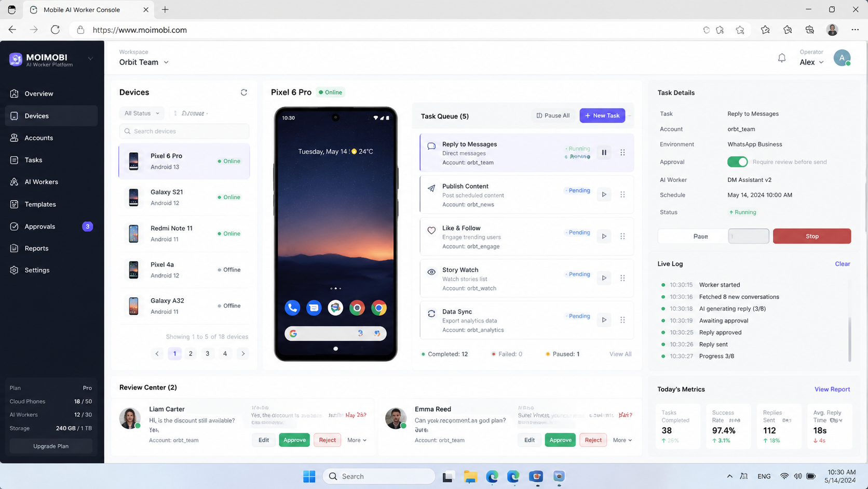Open More options for Liam Carter review
This screenshot has height=489, width=868.
pos(357,440)
